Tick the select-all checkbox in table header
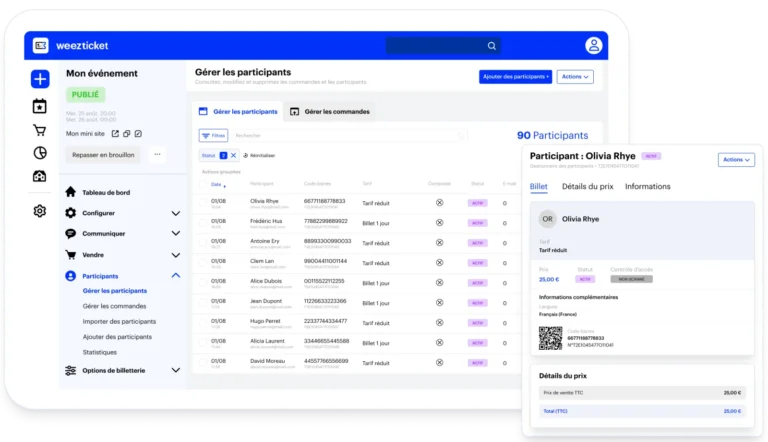 click(x=202, y=184)
